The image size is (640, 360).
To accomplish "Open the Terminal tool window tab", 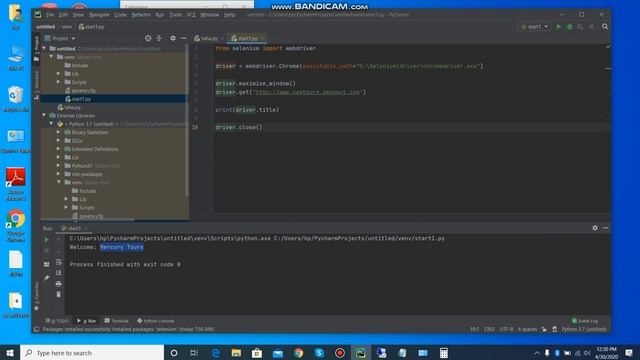I will coord(116,321).
